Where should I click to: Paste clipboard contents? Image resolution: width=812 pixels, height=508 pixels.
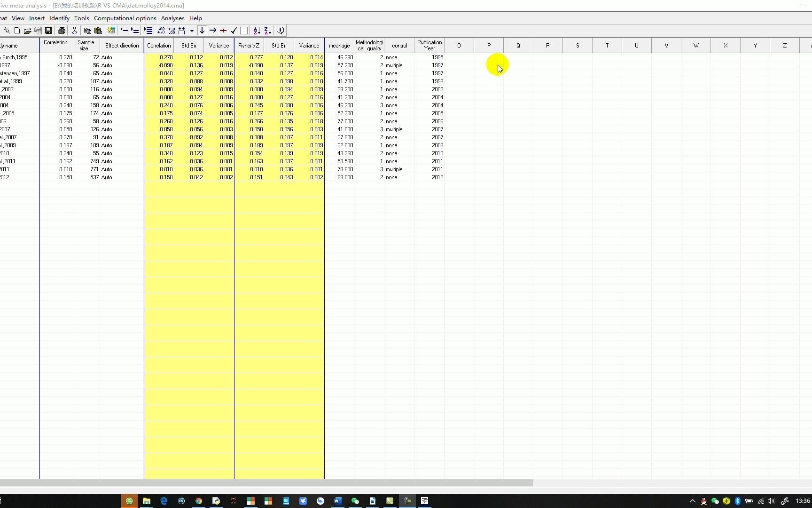pyautogui.click(x=98, y=31)
